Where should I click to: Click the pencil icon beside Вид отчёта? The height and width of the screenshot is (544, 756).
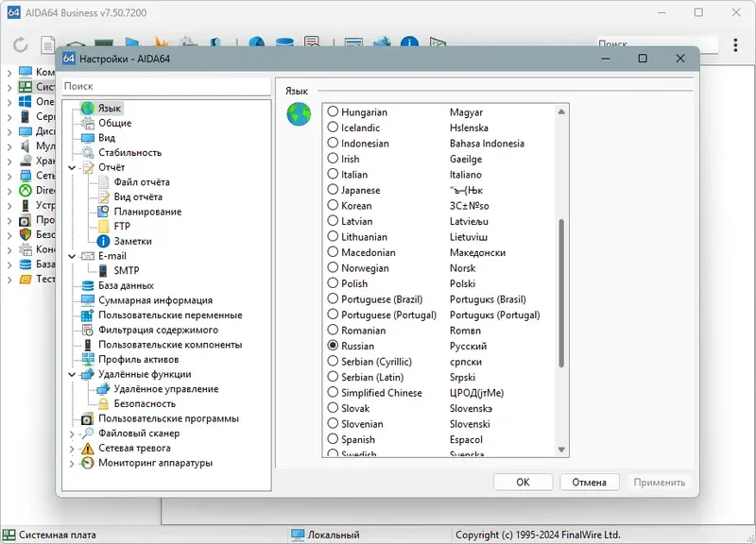[103, 196]
